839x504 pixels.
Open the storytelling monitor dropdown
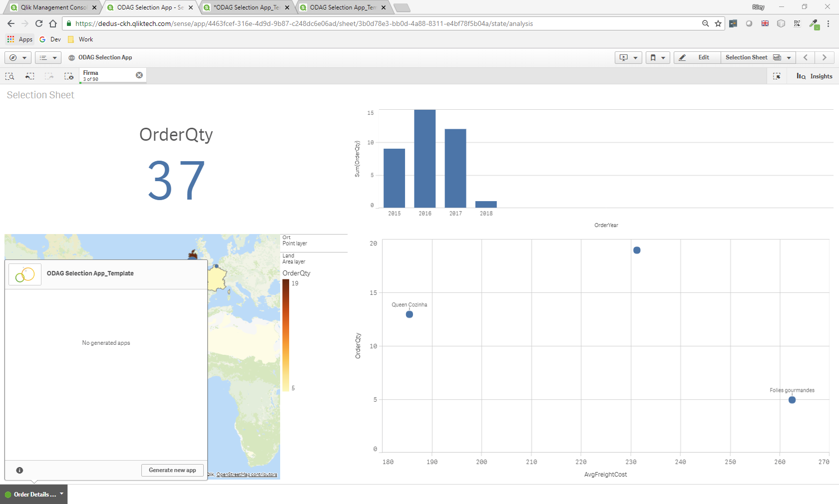(628, 57)
